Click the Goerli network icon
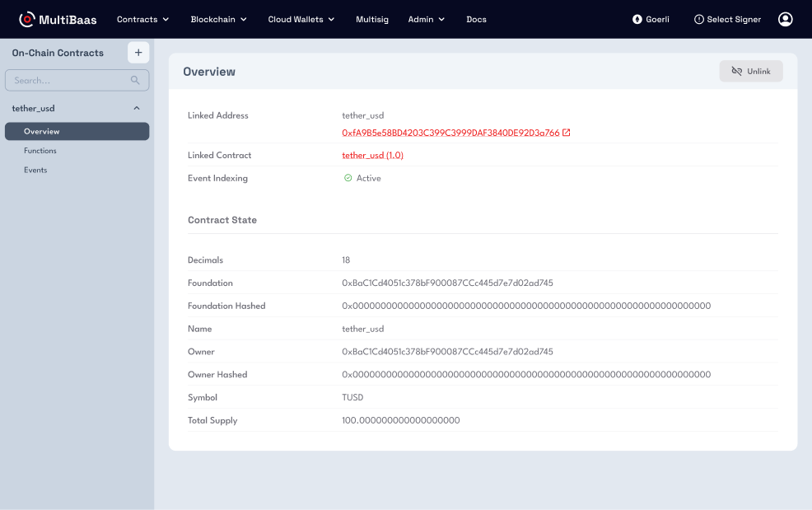This screenshot has height=510, width=812. click(x=637, y=19)
